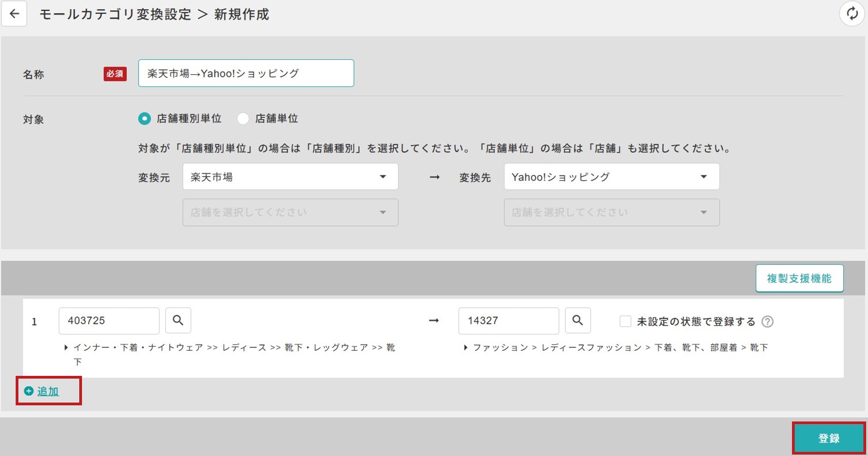This screenshot has width=868, height=456.
Task: Click the 追加 link
Action: (x=48, y=391)
